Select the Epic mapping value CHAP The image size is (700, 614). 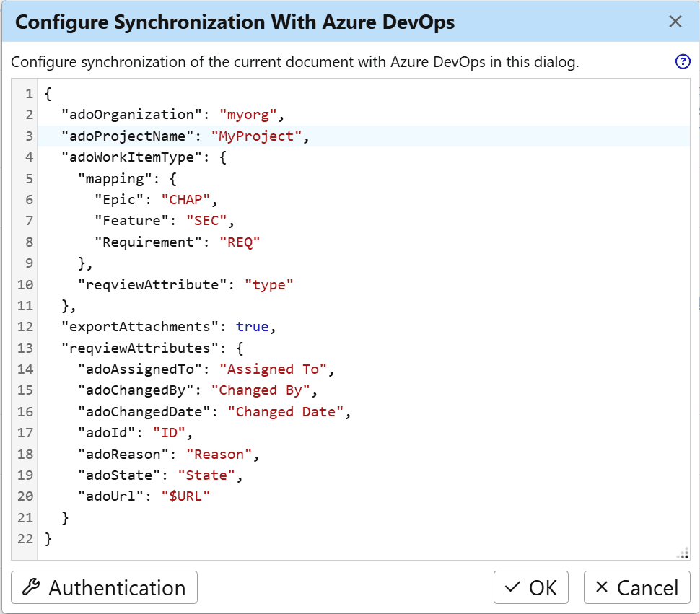coord(186,199)
